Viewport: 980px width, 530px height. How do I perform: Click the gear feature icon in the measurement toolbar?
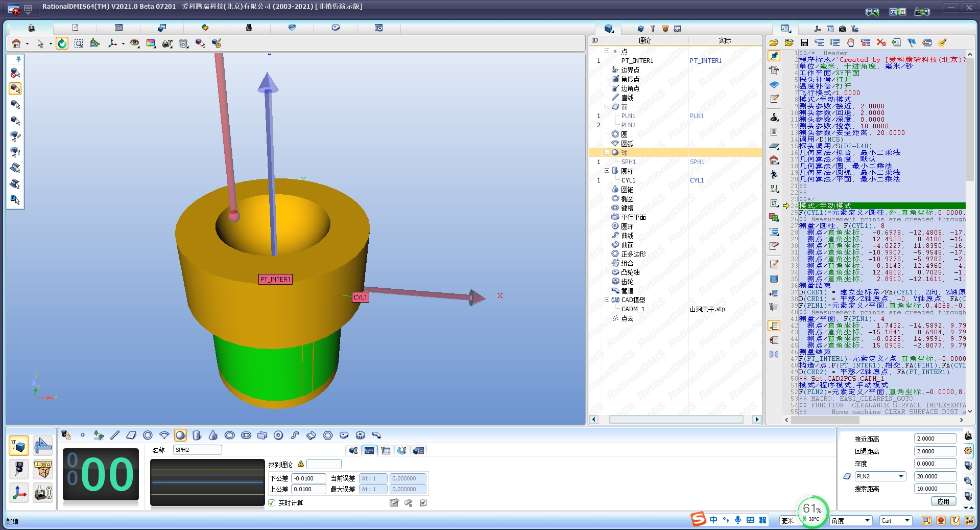point(361,435)
